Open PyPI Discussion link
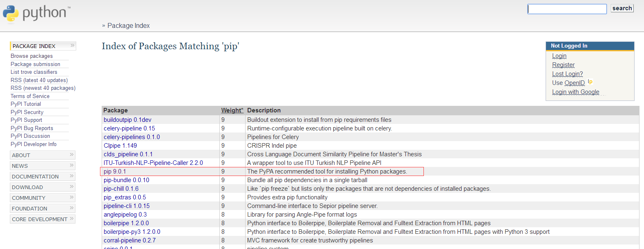The width and height of the screenshot is (644, 249). pyautogui.click(x=30, y=136)
